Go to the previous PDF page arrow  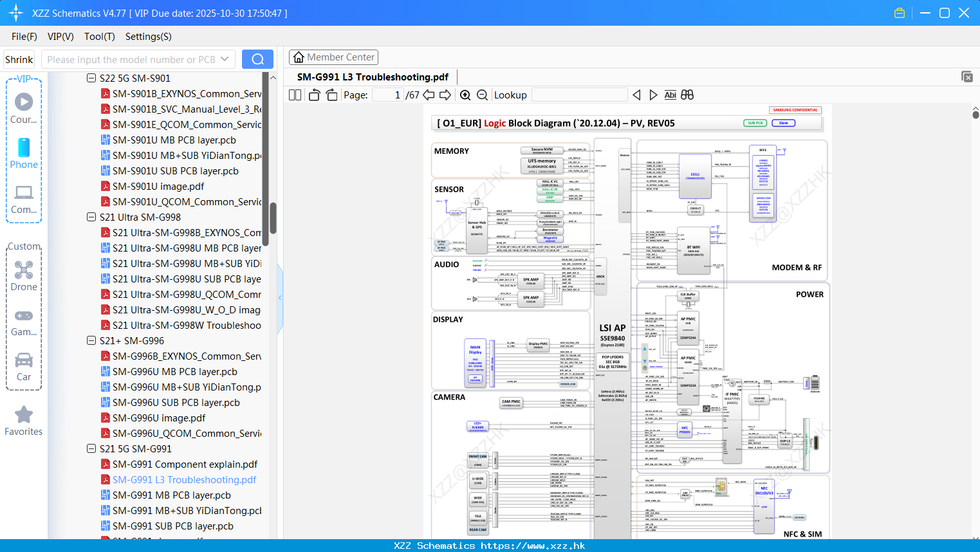[x=429, y=95]
